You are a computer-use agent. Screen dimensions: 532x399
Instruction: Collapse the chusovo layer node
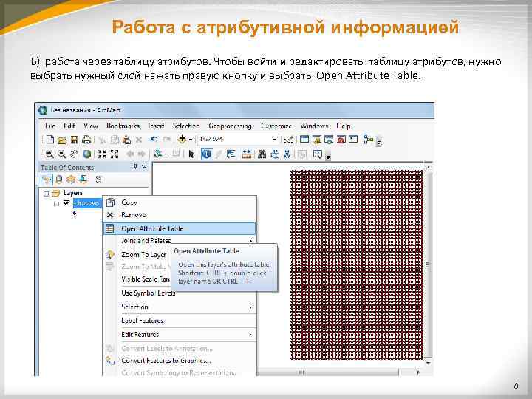pyautogui.click(x=57, y=204)
